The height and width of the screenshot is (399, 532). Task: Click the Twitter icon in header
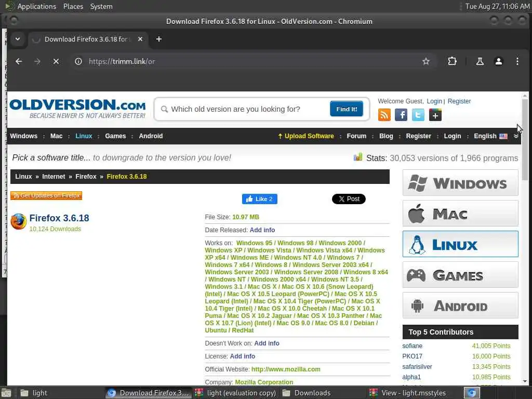click(418, 115)
